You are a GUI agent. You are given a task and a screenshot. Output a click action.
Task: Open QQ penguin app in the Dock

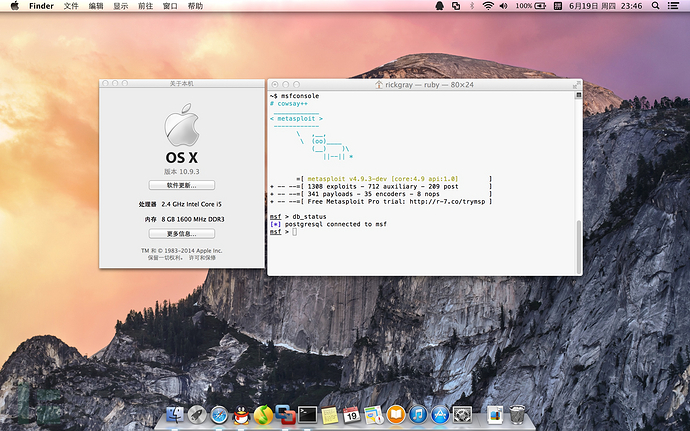pyautogui.click(x=241, y=415)
